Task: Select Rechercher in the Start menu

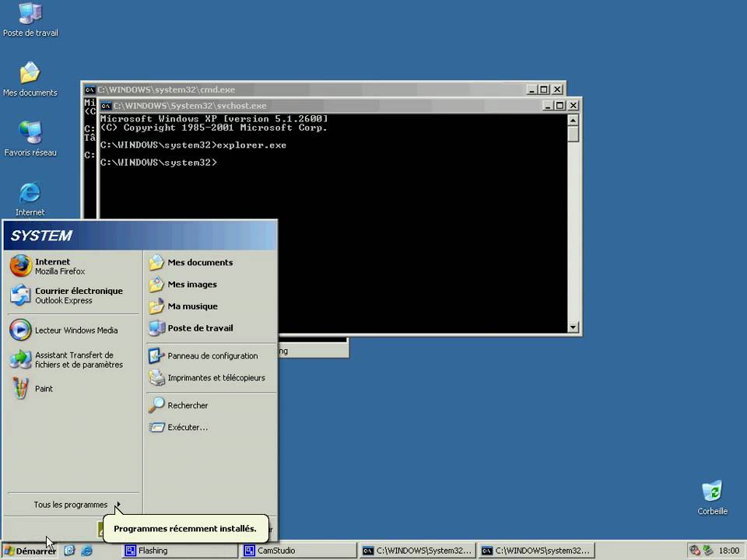Action: coord(211,405)
